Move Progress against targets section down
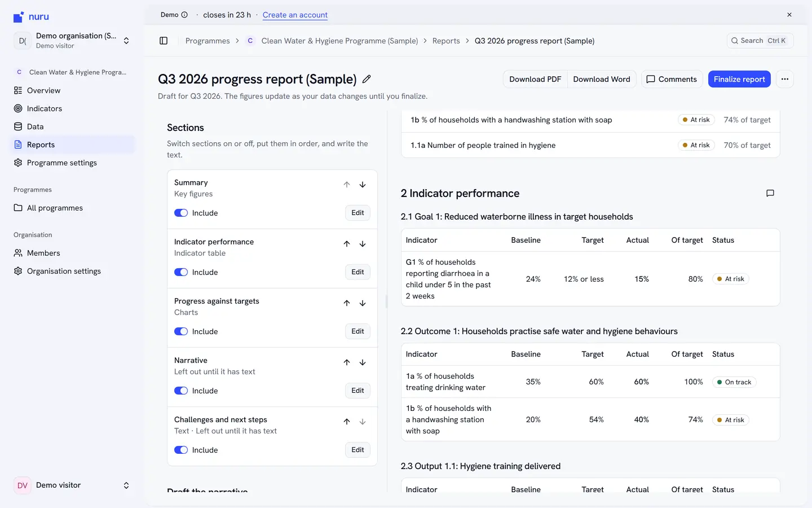812x508 pixels. 363,303
